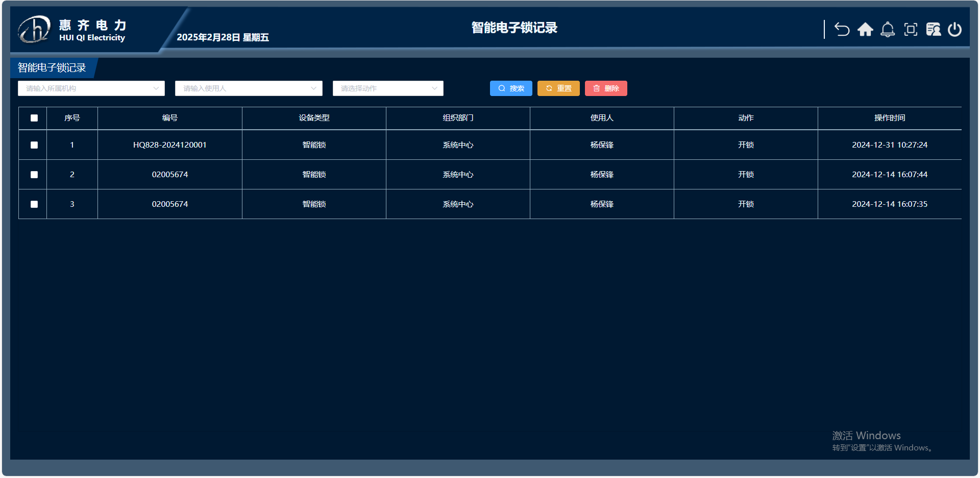Click the 操作时间 column header
Screen dimensions: 980x478
(x=890, y=118)
